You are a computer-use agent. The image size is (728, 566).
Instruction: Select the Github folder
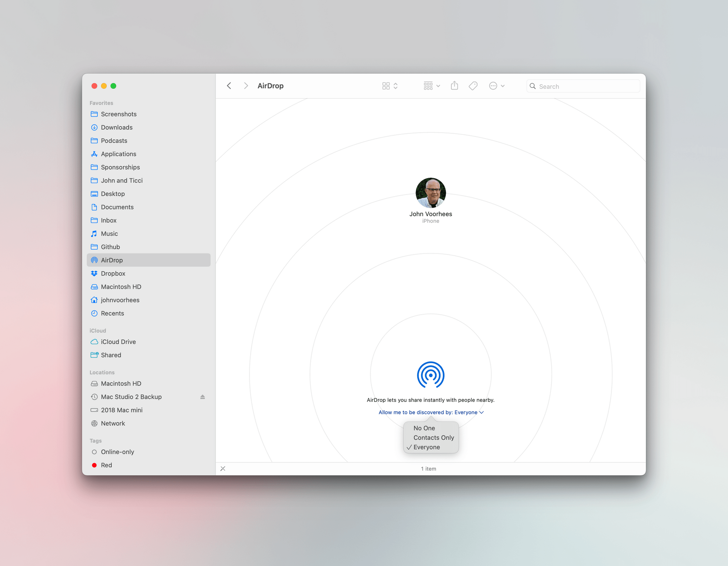pos(149,247)
